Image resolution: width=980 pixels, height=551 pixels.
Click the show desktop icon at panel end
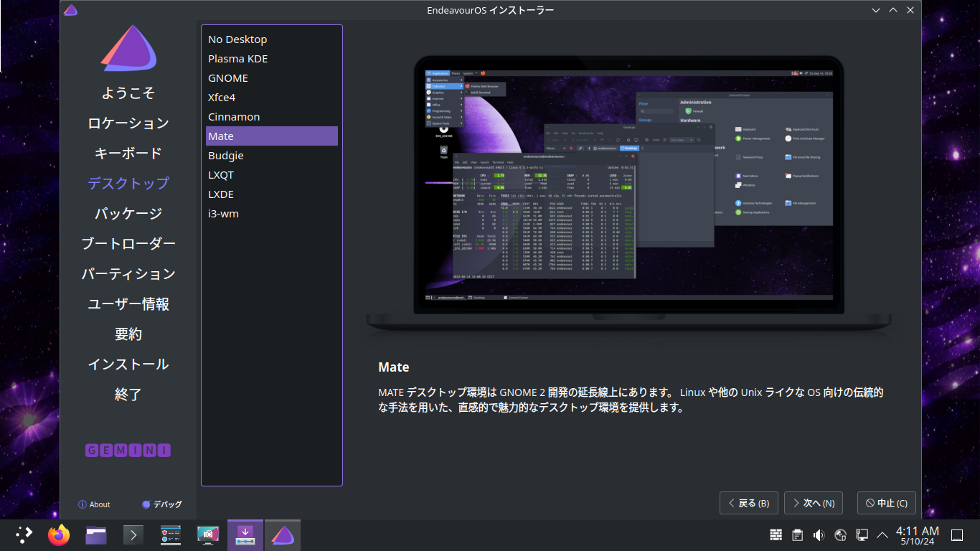click(x=957, y=535)
